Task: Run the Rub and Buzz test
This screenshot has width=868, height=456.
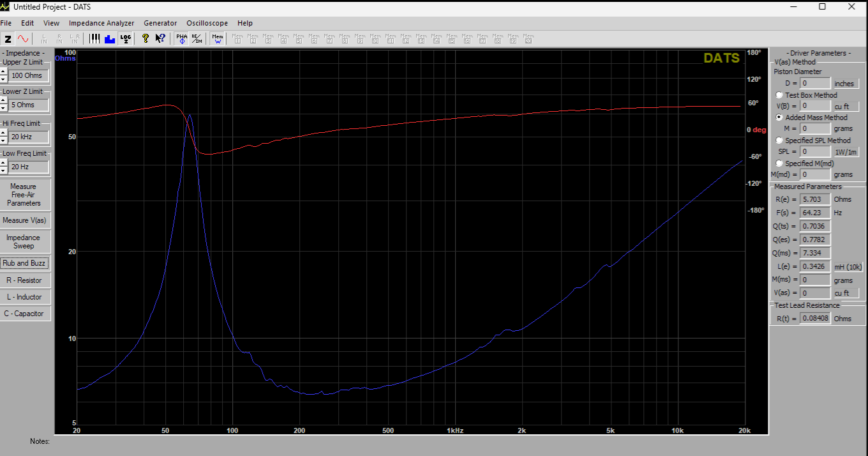Action: coord(24,263)
